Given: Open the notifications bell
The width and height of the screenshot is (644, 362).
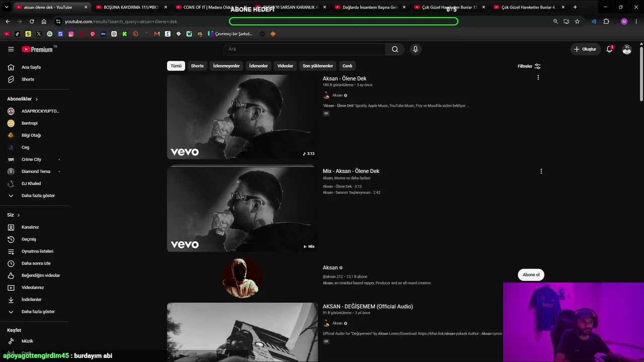Looking at the screenshot, I should pos(609,49).
